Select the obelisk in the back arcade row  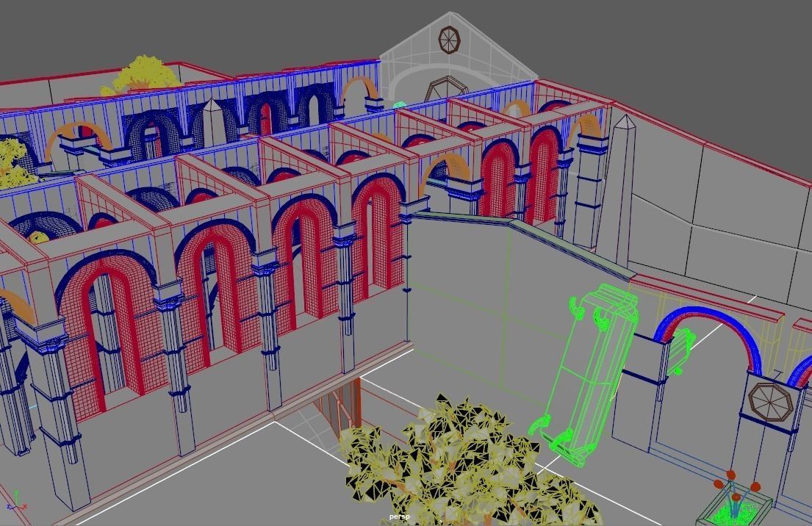(212, 122)
